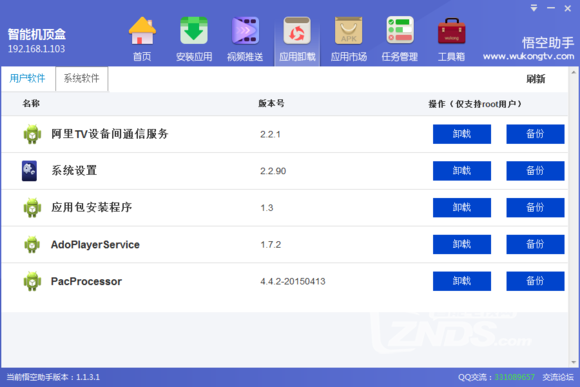
Task: Open the 任务管理 task manager icon
Action: point(400,31)
